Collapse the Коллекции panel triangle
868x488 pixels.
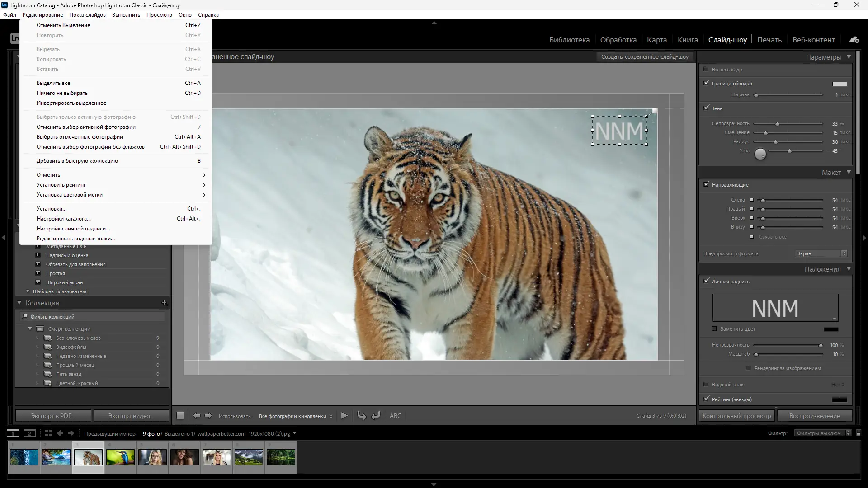tap(19, 303)
